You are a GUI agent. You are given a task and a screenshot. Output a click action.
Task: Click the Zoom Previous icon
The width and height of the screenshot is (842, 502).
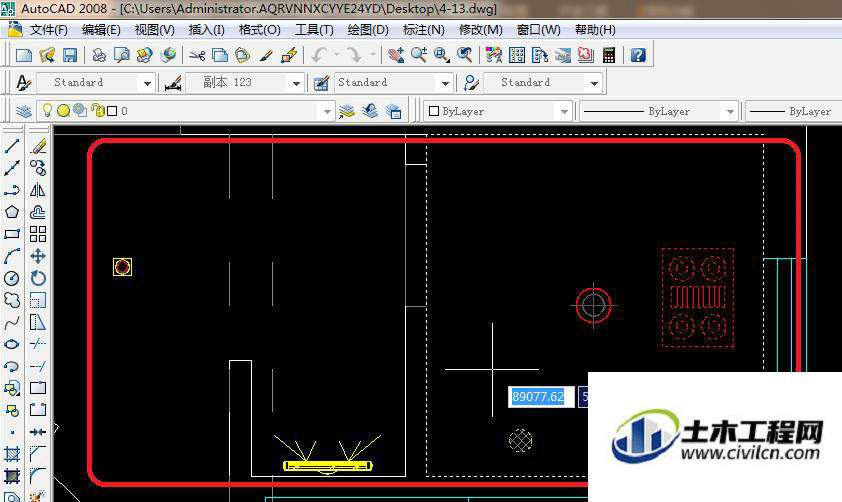[464, 55]
